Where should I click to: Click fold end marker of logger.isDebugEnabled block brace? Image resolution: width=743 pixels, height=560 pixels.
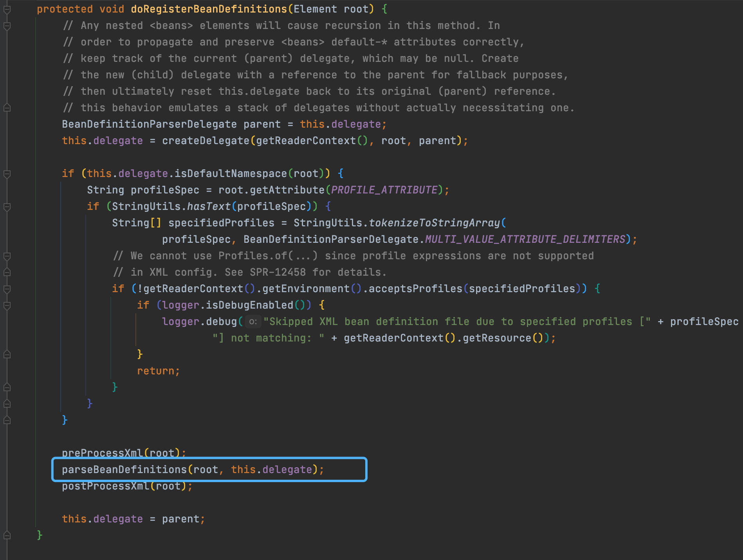point(7,354)
